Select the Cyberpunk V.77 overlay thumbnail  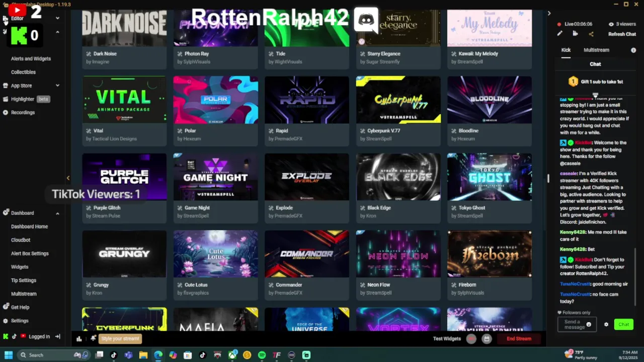coord(398,100)
